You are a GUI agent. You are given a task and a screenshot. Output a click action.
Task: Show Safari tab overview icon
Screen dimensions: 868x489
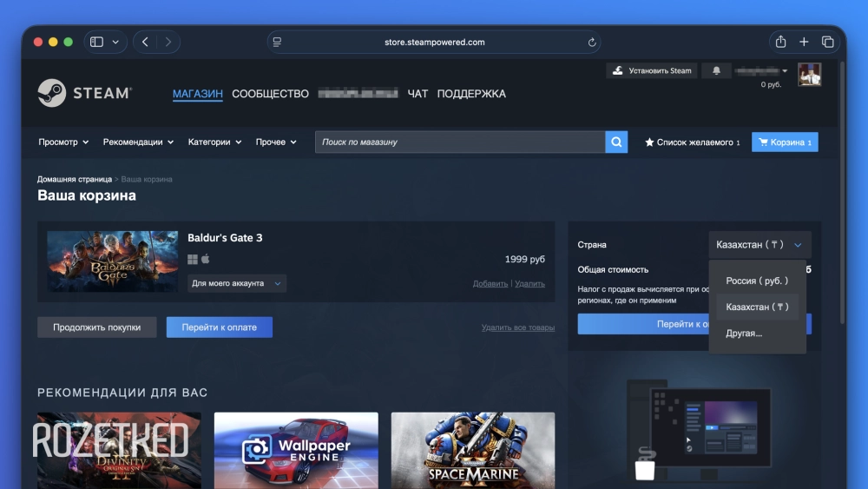click(x=827, y=42)
